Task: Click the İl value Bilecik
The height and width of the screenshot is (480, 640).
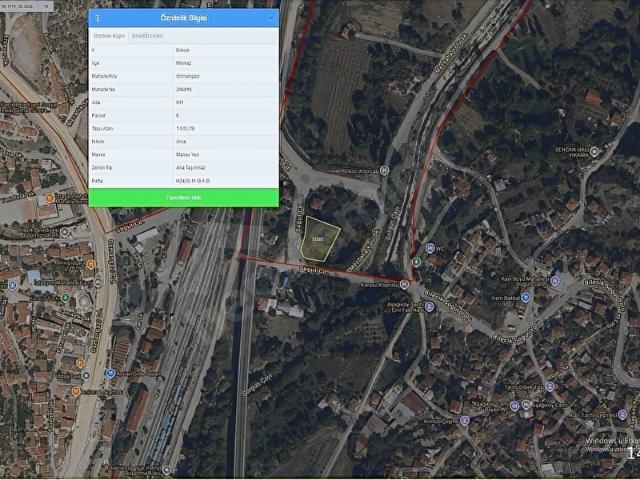Action: click(x=182, y=50)
